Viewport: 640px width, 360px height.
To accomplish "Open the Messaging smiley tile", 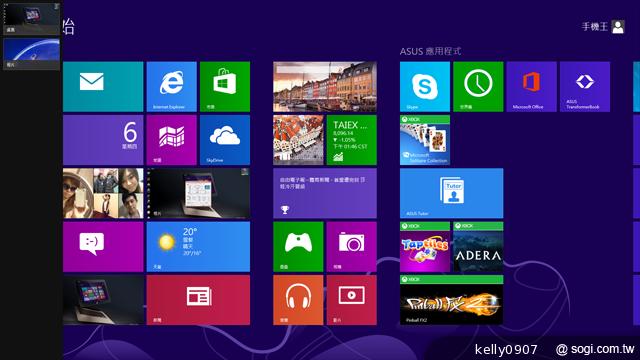I will [x=103, y=247].
